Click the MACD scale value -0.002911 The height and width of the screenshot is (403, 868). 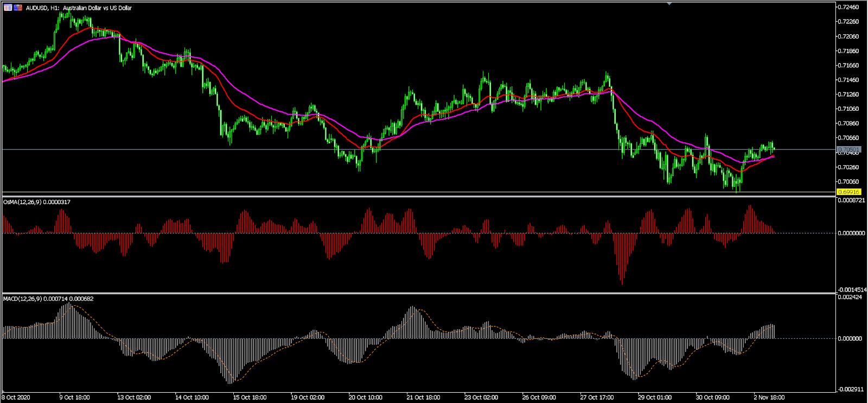click(850, 389)
